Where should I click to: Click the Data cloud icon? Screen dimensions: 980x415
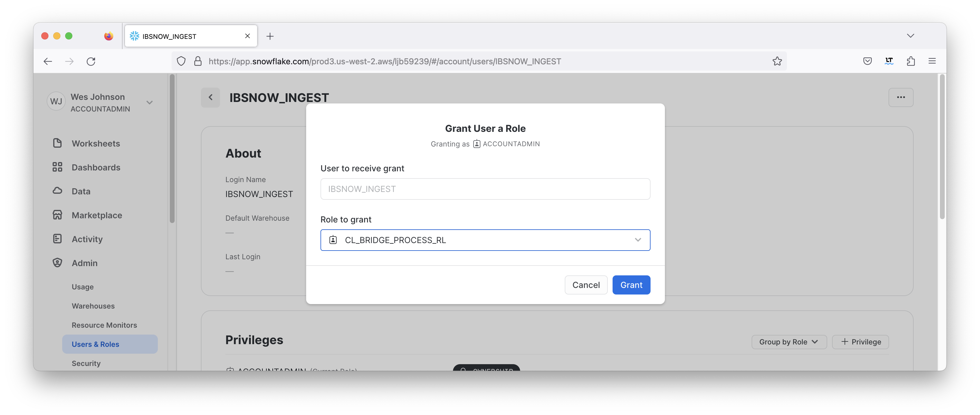[57, 190]
